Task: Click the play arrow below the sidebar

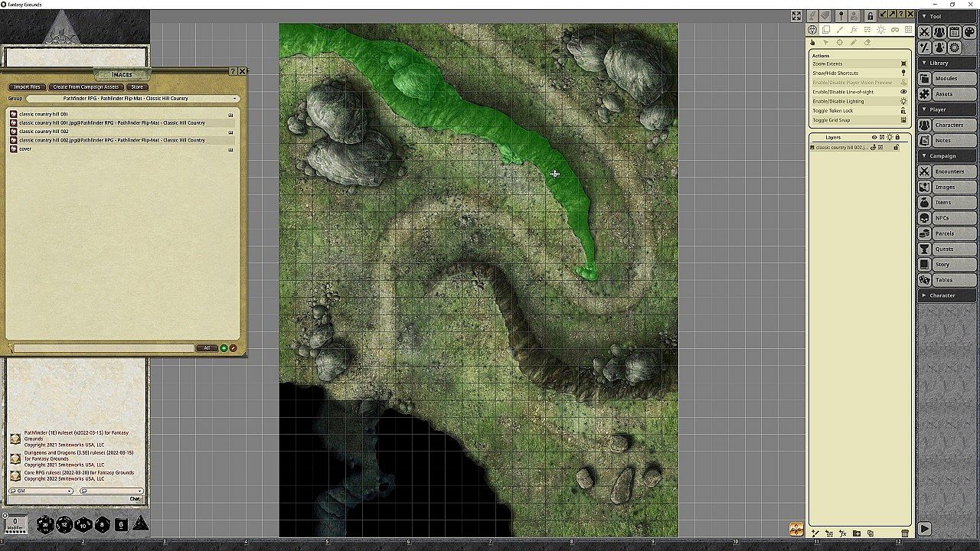Action: (925, 529)
